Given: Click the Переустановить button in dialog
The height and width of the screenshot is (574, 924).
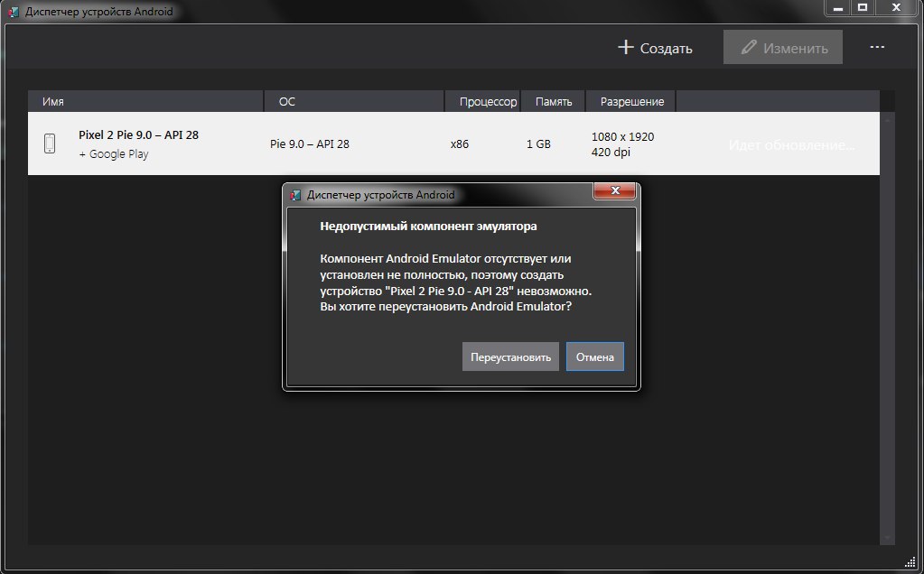Looking at the screenshot, I should point(510,356).
